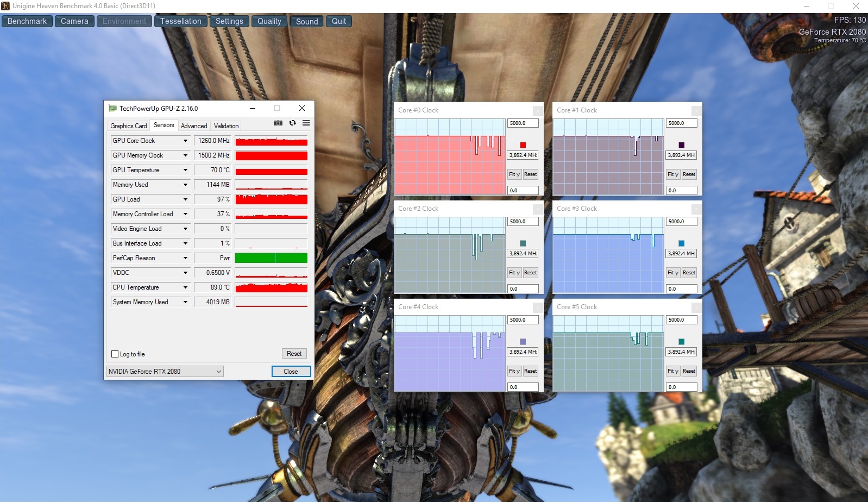Click the GPU Load value 97 %
The width and height of the screenshot is (868, 502).
click(213, 199)
